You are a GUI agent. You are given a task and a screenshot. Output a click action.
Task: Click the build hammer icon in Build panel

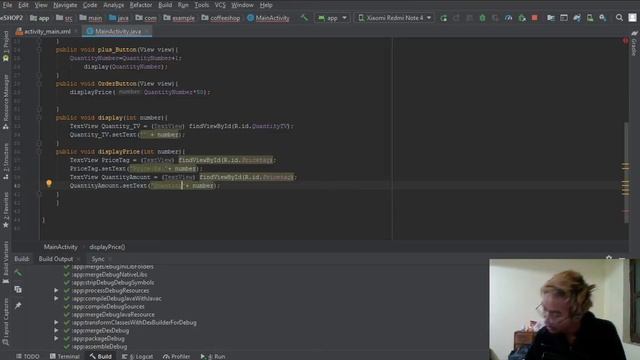pyautogui.click(x=18, y=273)
